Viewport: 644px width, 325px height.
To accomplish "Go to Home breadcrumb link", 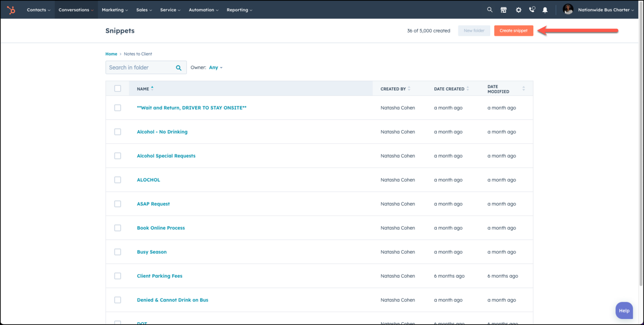I will 111,54.
